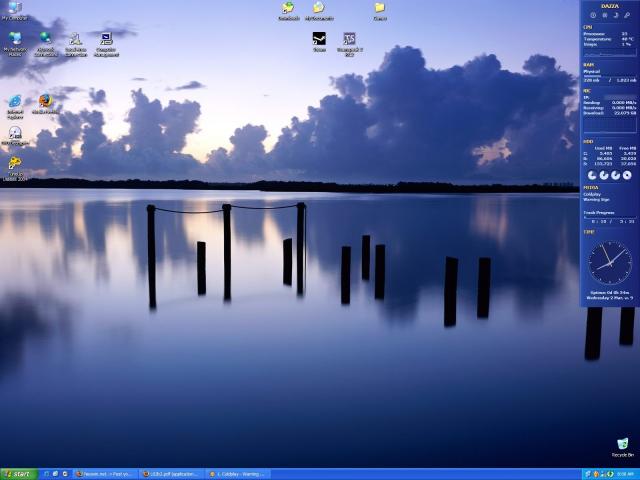The height and width of the screenshot is (480, 640).
Task: Click the Coldplay artist text in MEDIA
Action: [x=592, y=194]
